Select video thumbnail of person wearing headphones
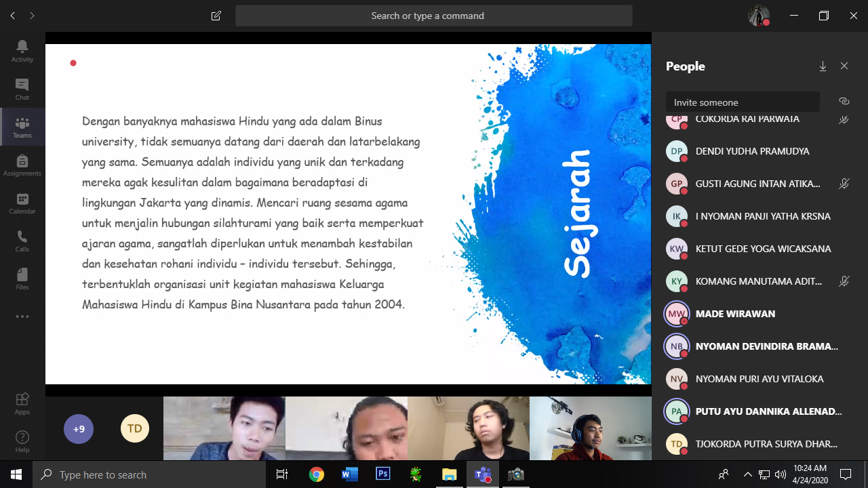Screen dimensions: 868x488 tap(591, 428)
